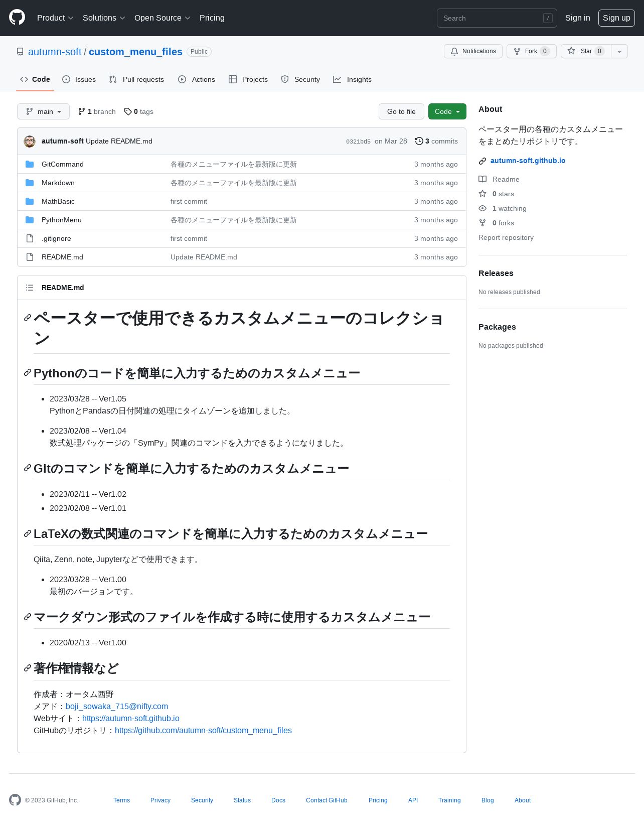Open GitHub repository URL link in README
Viewport: 644px width, 831px height.
click(x=203, y=730)
